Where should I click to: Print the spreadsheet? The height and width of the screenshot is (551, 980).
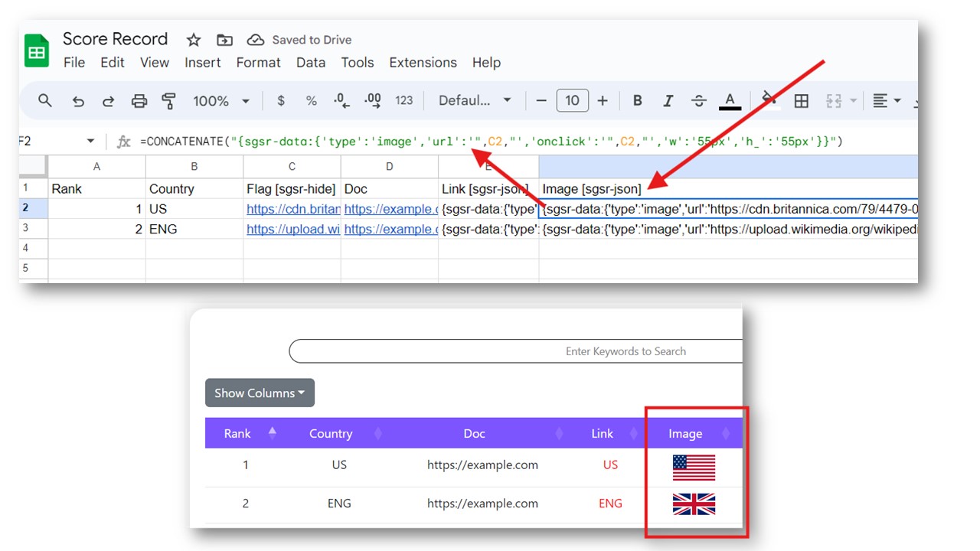click(x=139, y=101)
